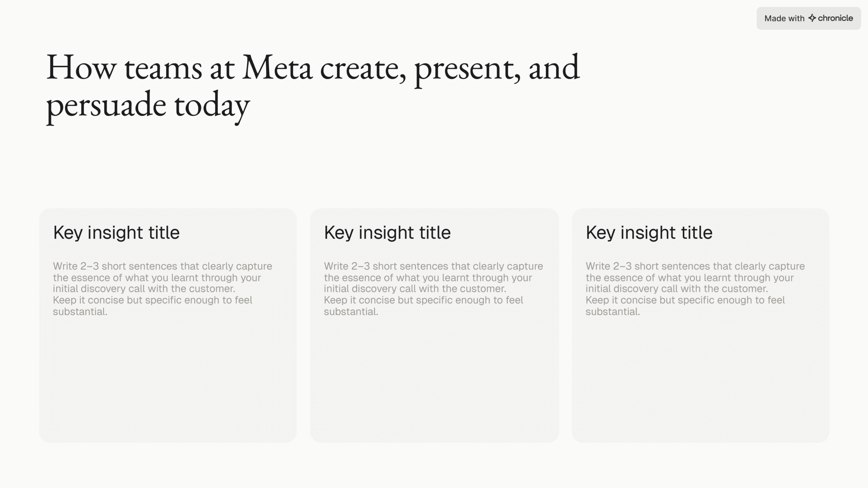Click the Chronicle sparkle logo icon
Screen dimensions: 868x488
point(812,18)
